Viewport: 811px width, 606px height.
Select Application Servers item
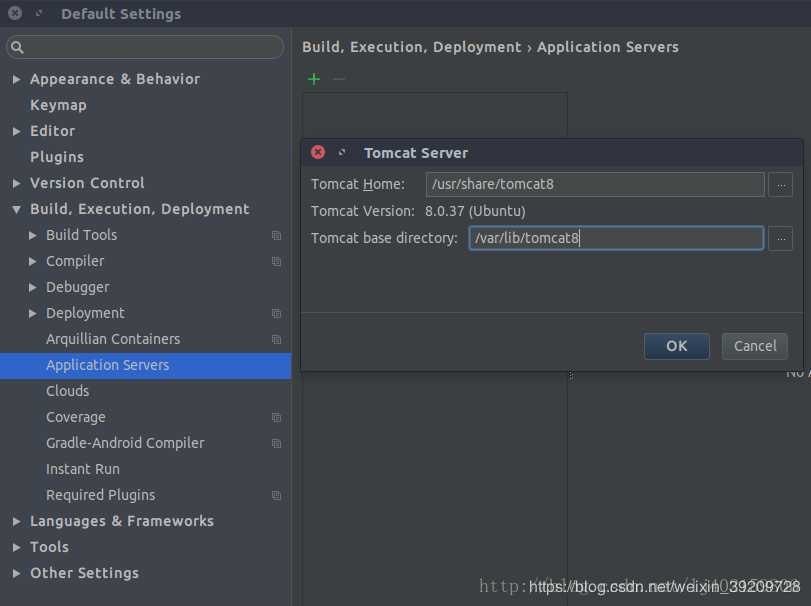click(145, 366)
